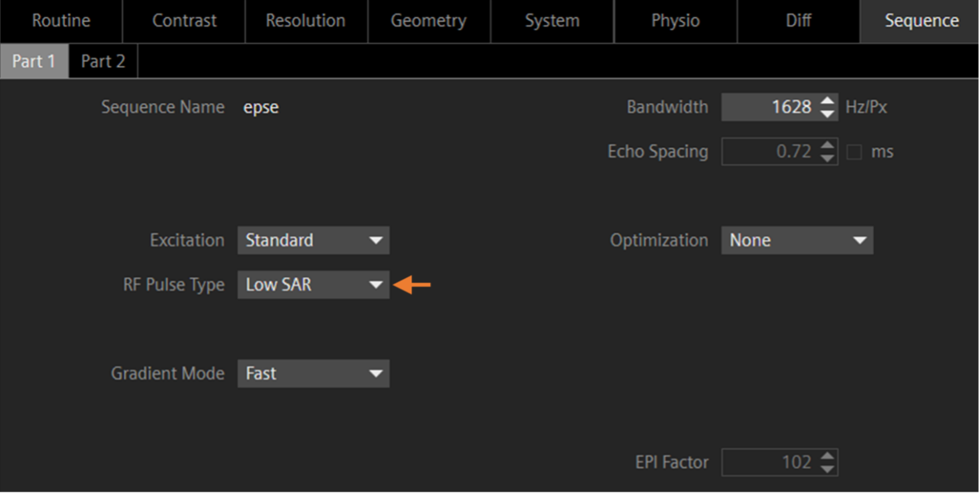Switch to the Routine tab
This screenshot has height=495, width=980.
61,21
